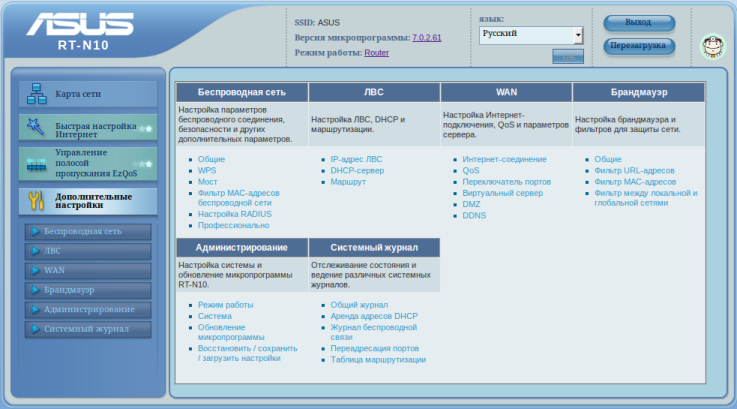The height and width of the screenshot is (409, 737).
Task: Expand WAN sidebar submenu
Action: [x=88, y=270]
